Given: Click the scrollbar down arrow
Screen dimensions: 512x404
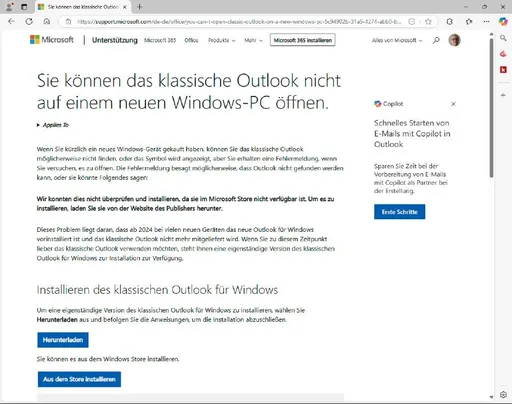Looking at the screenshot, I should [491, 397].
